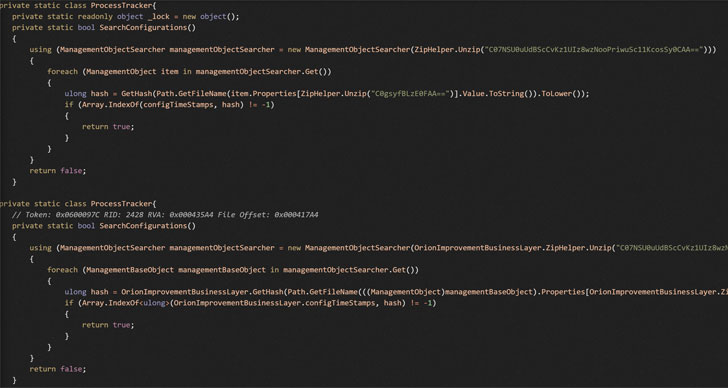Click the 'readonly' keyword in the code
728x388 pixels.
tap(95, 16)
